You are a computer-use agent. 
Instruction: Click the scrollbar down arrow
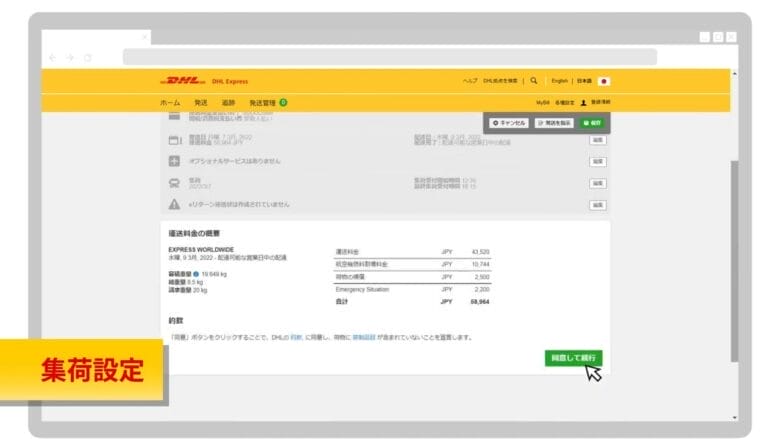(735, 418)
